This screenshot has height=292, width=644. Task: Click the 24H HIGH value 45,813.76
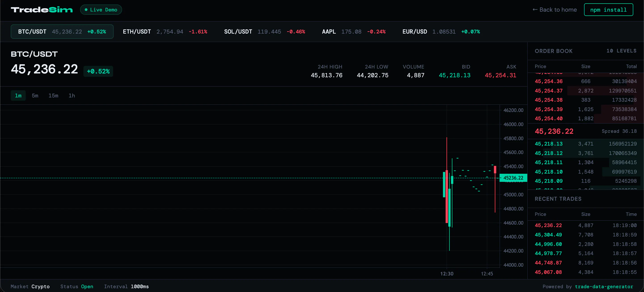tap(326, 75)
